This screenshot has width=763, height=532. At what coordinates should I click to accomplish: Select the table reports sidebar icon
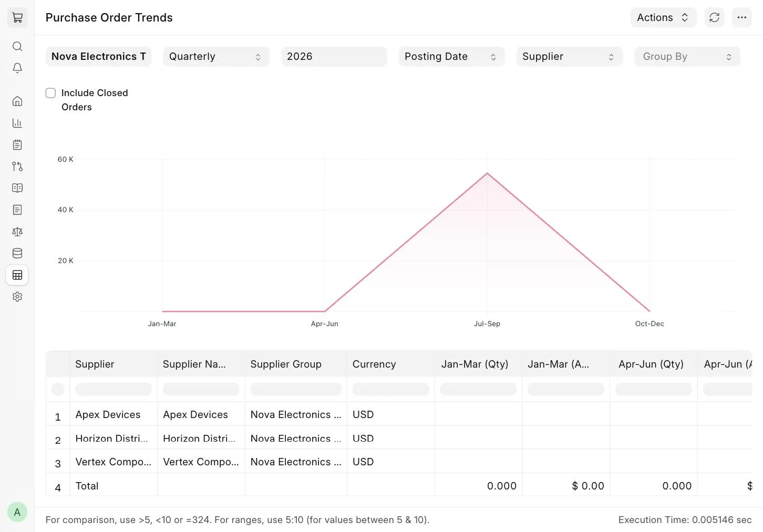pyautogui.click(x=17, y=275)
